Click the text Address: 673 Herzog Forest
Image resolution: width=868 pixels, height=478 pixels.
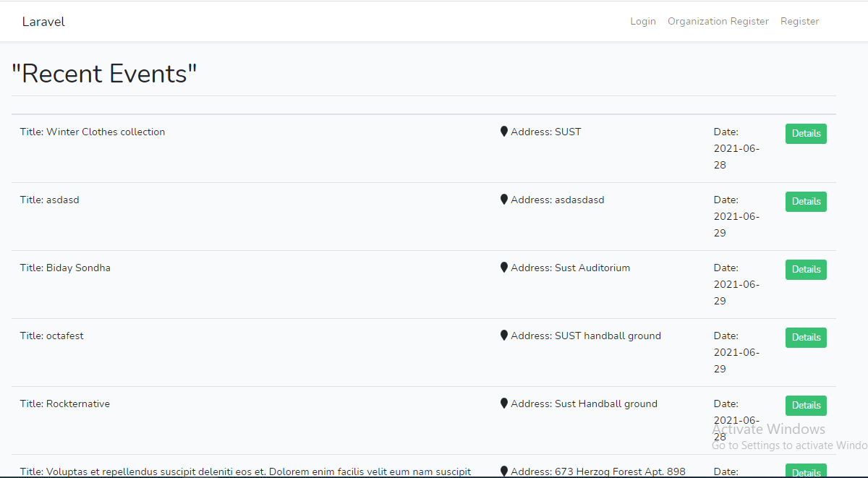598,471
